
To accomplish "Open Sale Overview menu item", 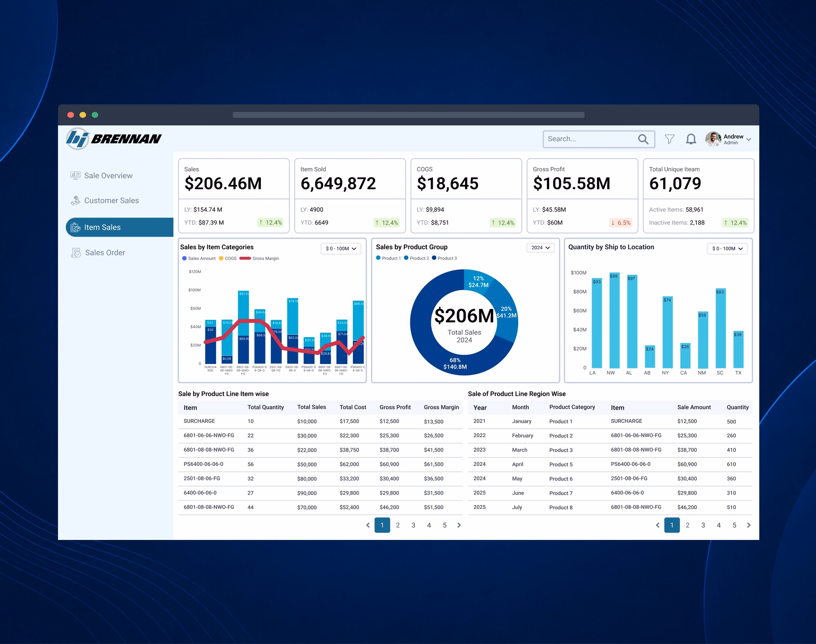I will coord(108,175).
